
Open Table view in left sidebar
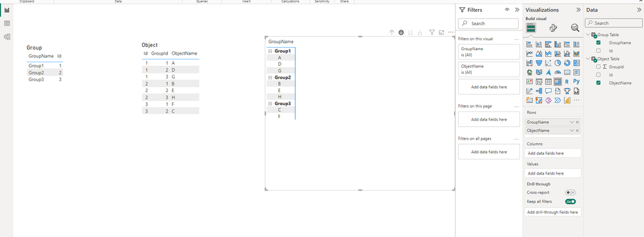7,23
